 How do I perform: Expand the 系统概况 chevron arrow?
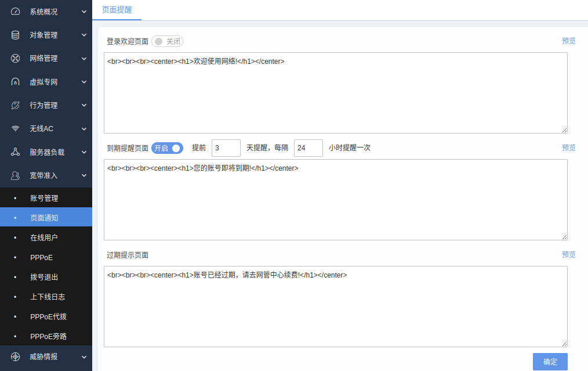(x=84, y=12)
